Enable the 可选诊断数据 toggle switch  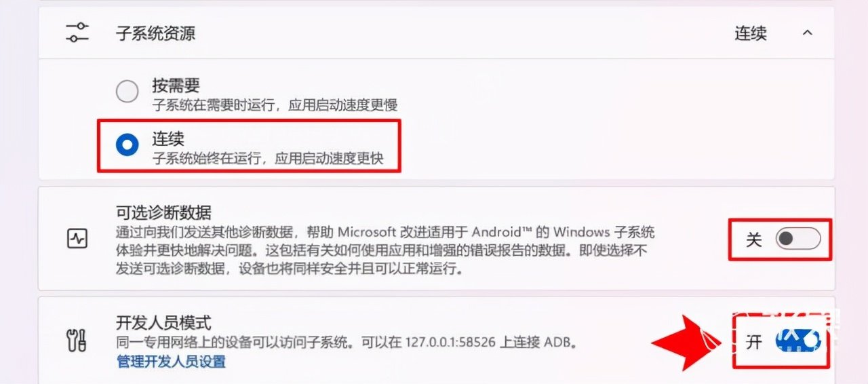tap(798, 239)
